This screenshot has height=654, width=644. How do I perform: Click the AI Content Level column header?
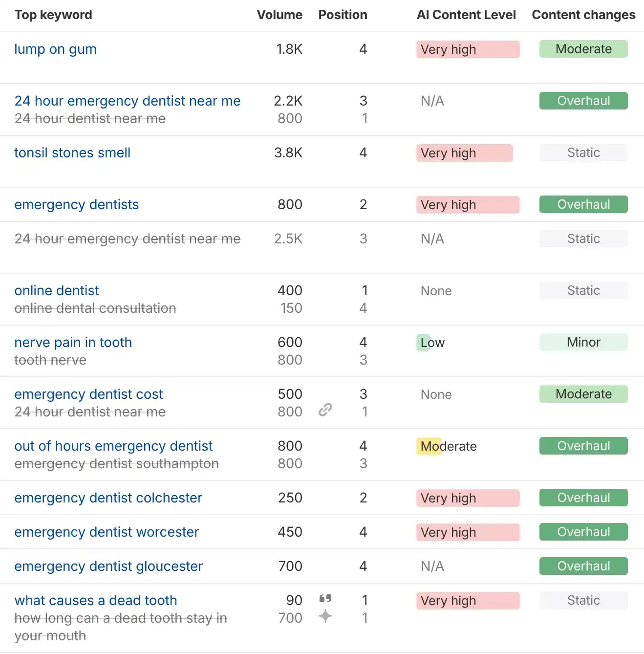pos(466,15)
